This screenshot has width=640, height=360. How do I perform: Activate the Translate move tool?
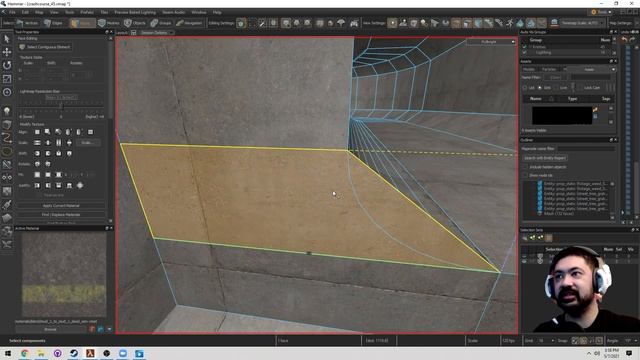[x=7, y=52]
